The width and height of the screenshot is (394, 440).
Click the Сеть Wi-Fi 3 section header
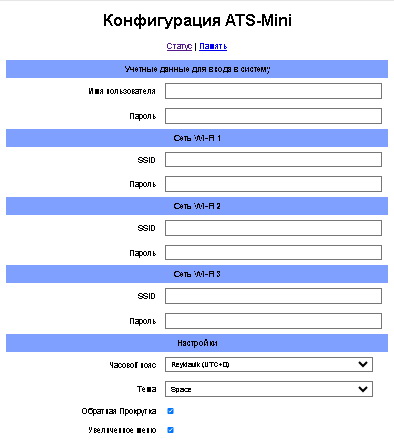tap(197, 274)
